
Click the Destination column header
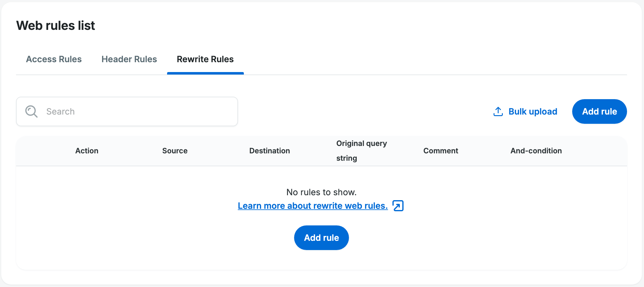pos(269,151)
